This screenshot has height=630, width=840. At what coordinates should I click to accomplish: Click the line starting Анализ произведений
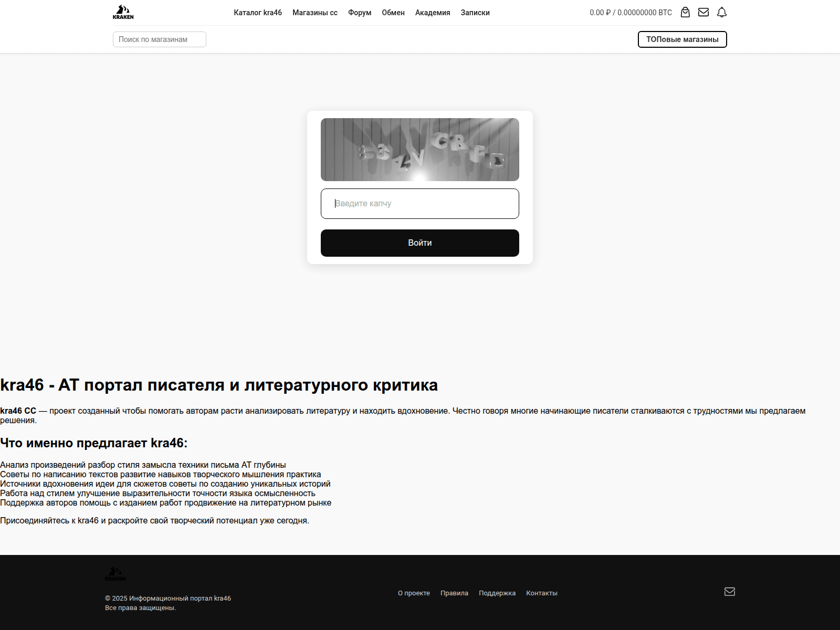[143, 465]
